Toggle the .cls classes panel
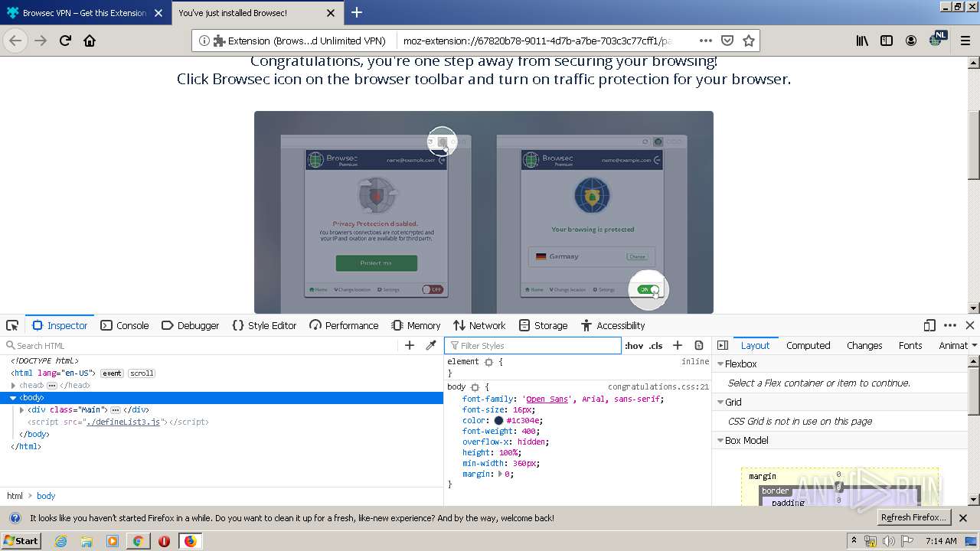The width and height of the screenshot is (980, 551). pos(655,346)
